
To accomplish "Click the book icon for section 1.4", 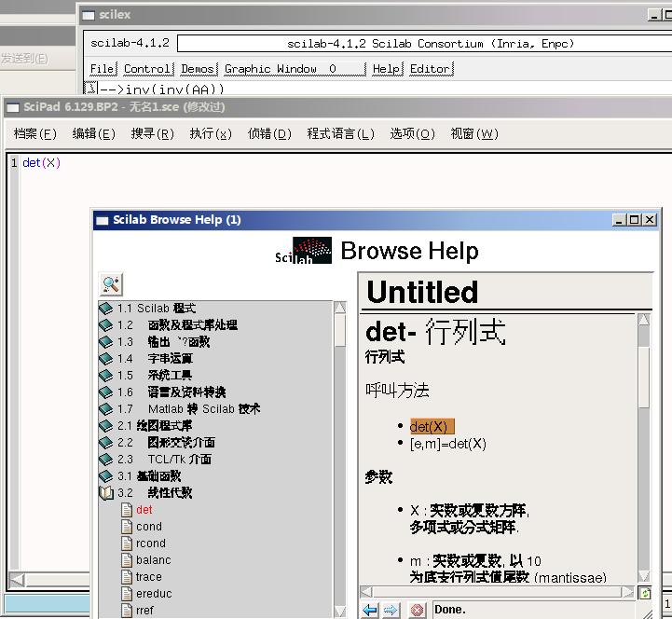I will [106, 358].
